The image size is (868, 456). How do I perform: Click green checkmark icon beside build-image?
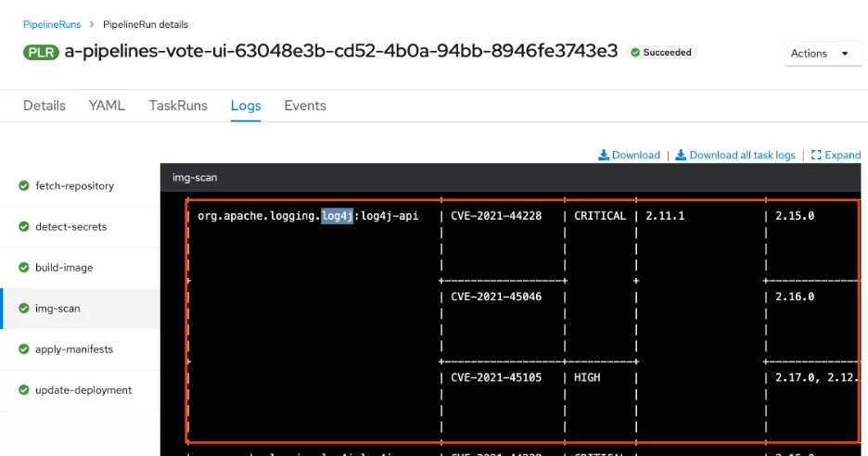point(24,267)
